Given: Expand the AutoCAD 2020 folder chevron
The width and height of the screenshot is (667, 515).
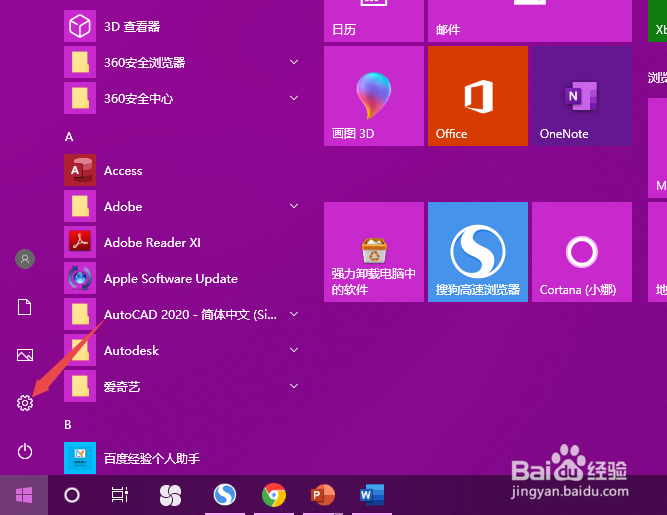Looking at the screenshot, I should [x=294, y=314].
